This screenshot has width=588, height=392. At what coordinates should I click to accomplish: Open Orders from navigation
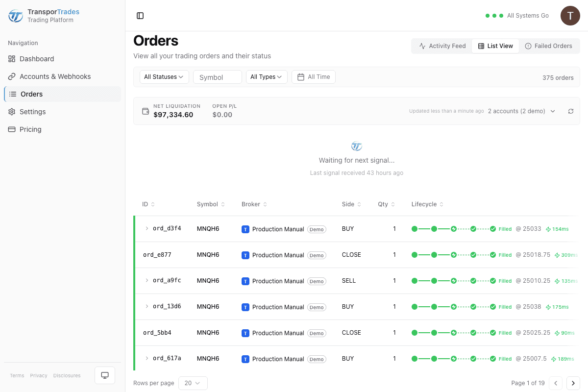click(62, 94)
